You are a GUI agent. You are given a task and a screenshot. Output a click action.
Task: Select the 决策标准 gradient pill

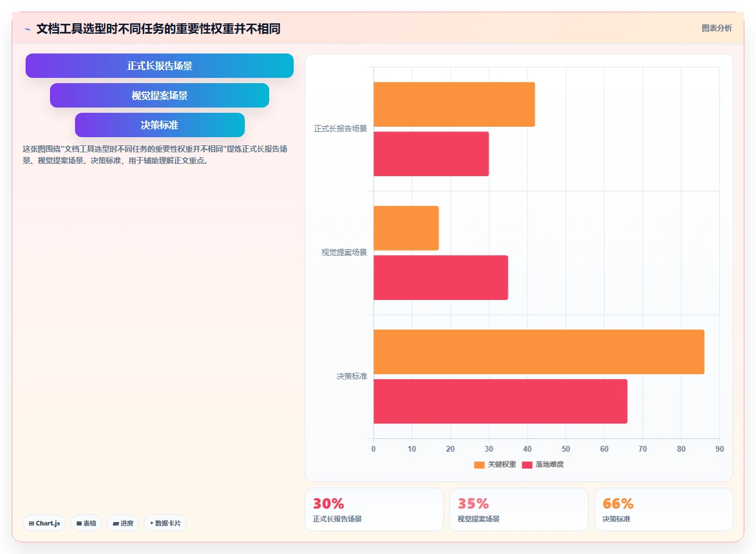(159, 125)
